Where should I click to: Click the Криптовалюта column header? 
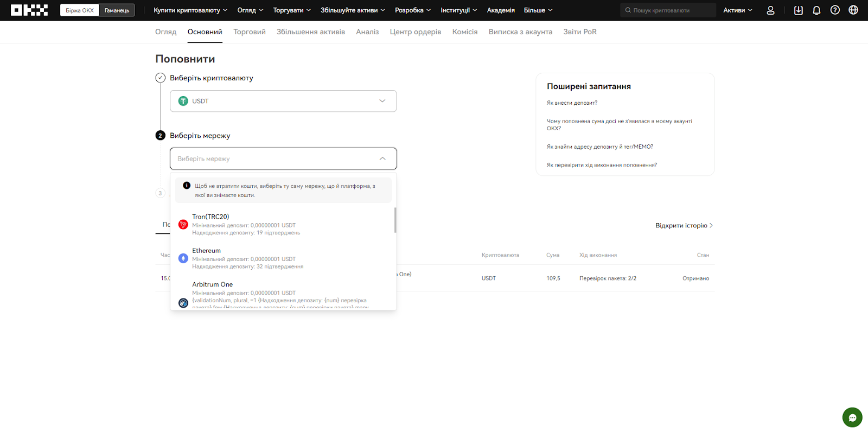pyautogui.click(x=500, y=255)
